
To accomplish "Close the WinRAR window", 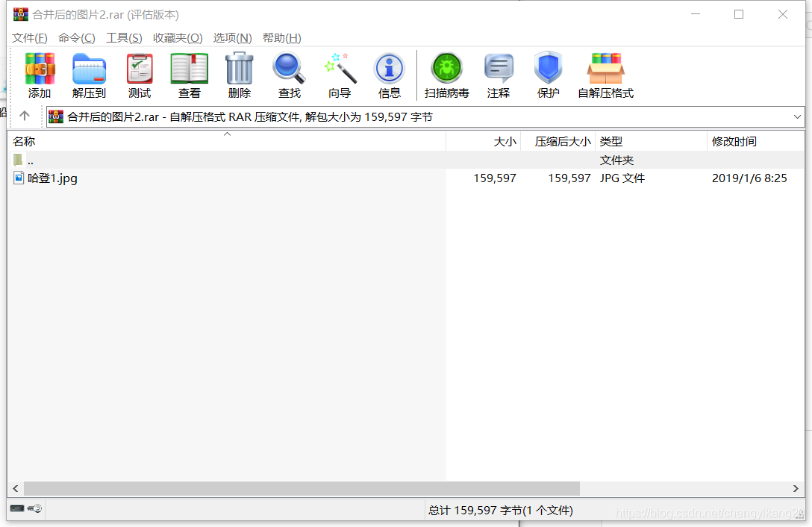I will (x=783, y=14).
